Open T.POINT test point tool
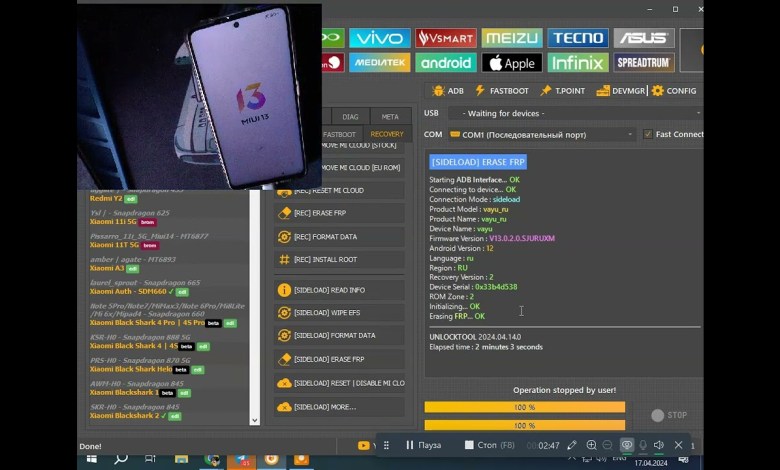This screenshot has height=470, width=780. pyautogui.click(x=562, y=91)
